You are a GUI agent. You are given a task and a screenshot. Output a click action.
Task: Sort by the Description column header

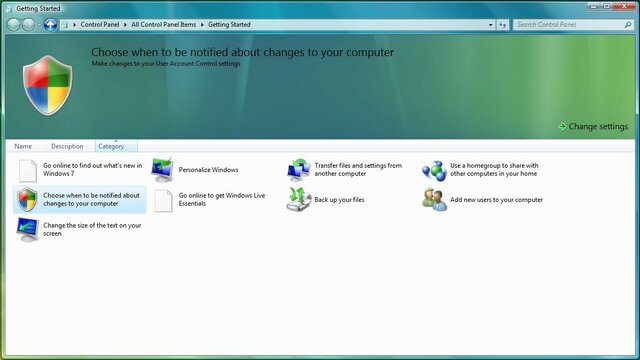pyautogui.click(x=67, y=146)
